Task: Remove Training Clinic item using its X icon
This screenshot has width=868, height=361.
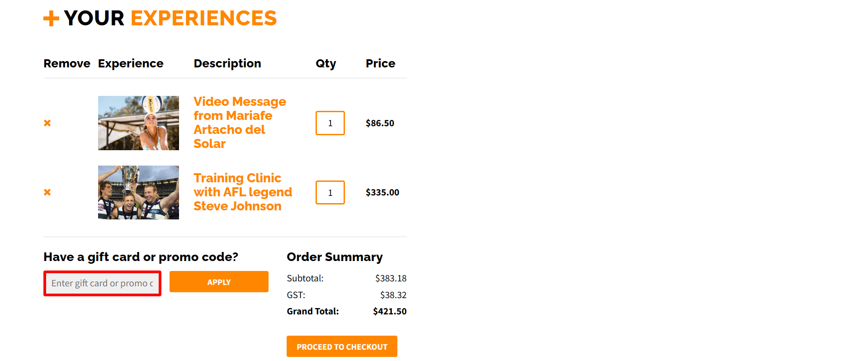Action: click(47, 192)
